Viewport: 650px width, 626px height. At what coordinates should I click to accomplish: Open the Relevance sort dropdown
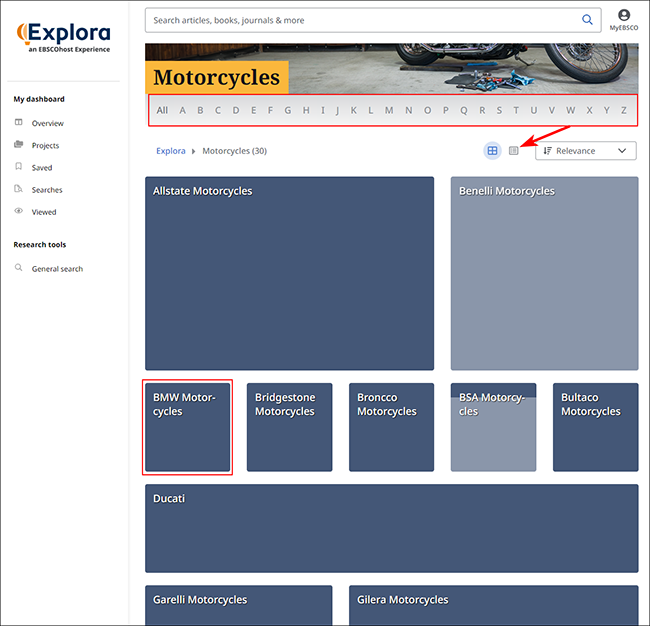pyautogui.click(x=586, y=150)
